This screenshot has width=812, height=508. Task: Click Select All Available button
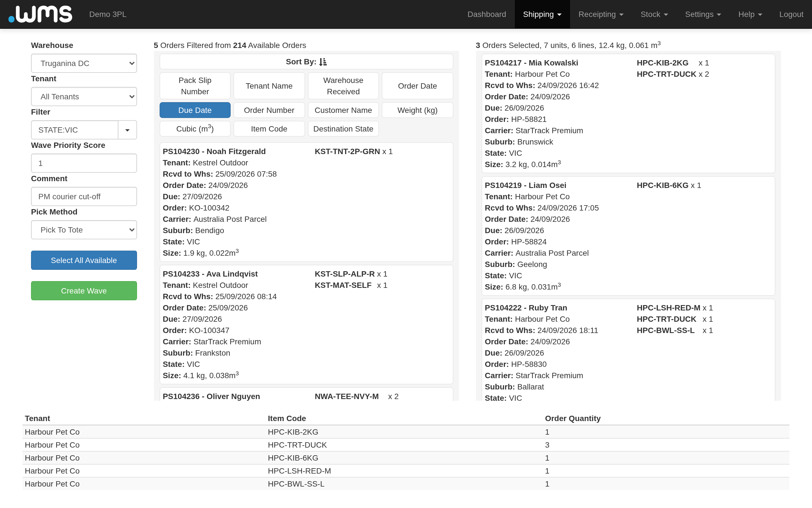(84, 260)
